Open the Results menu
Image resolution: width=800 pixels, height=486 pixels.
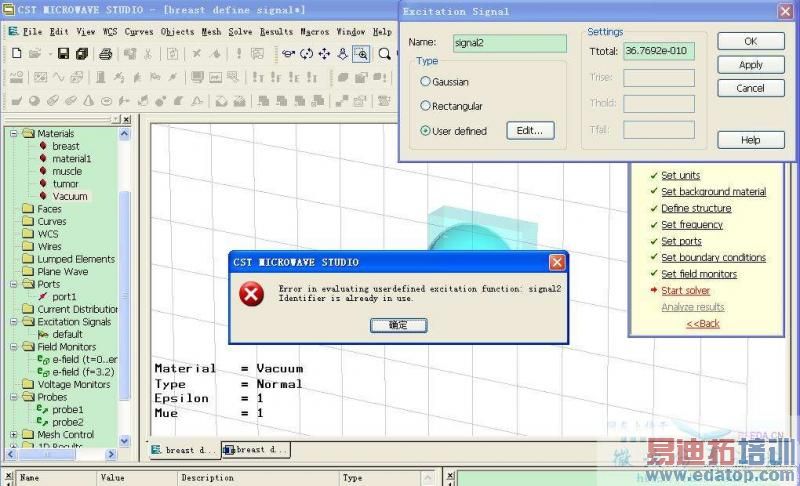pyautogui.click(x=276, y=32)
